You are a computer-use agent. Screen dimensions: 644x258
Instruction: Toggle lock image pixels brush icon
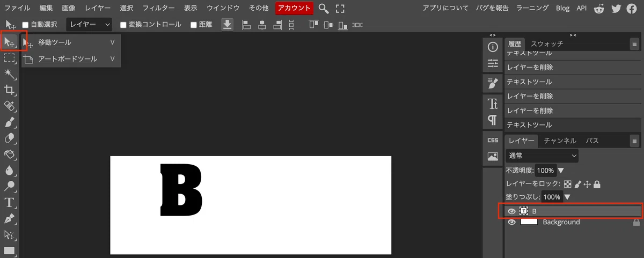coord(577,184)
